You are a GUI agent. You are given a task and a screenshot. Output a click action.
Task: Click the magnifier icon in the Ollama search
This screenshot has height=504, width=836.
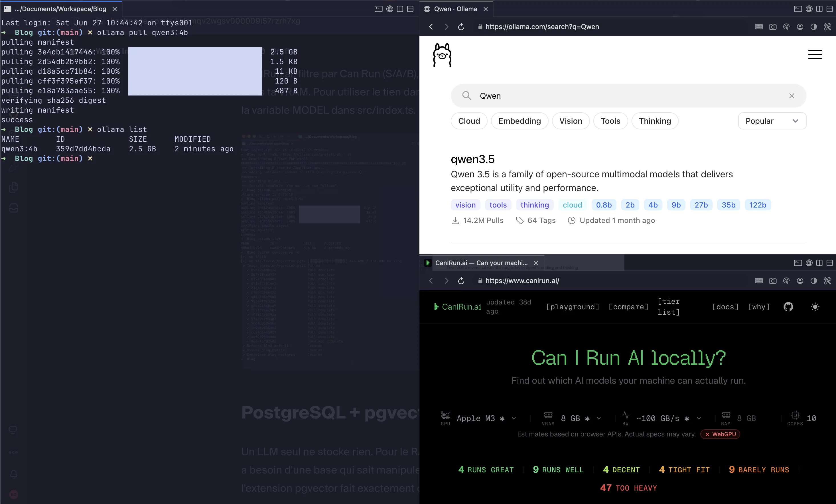pyautogui.click(x=466, y=96)
